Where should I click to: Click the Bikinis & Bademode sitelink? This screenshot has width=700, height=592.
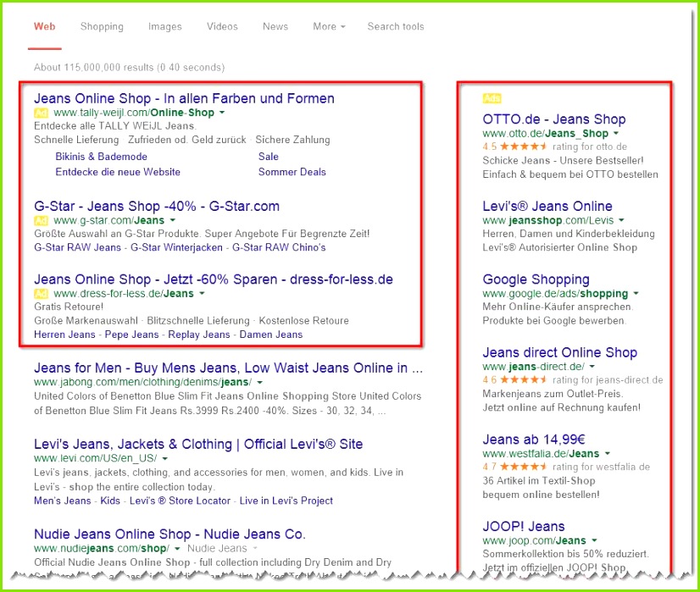101,157
